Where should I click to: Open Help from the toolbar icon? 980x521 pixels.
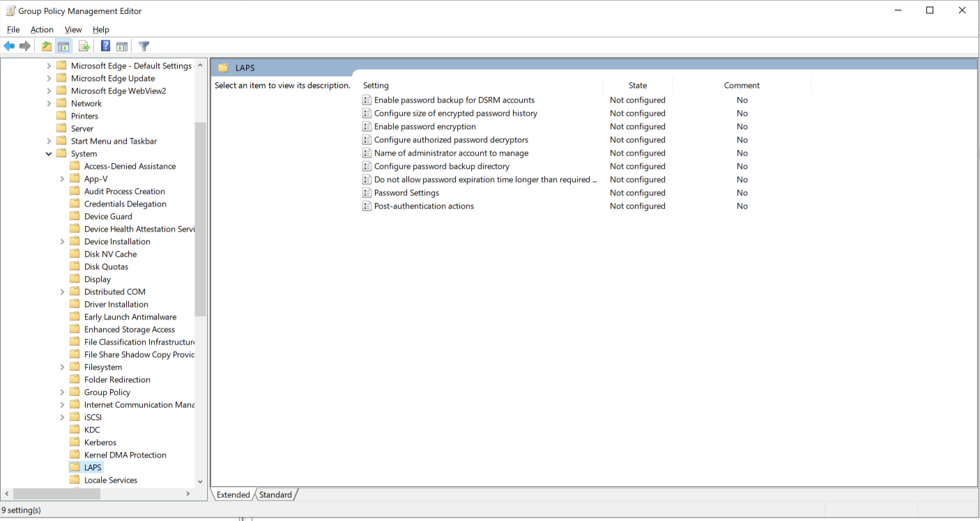105,46
